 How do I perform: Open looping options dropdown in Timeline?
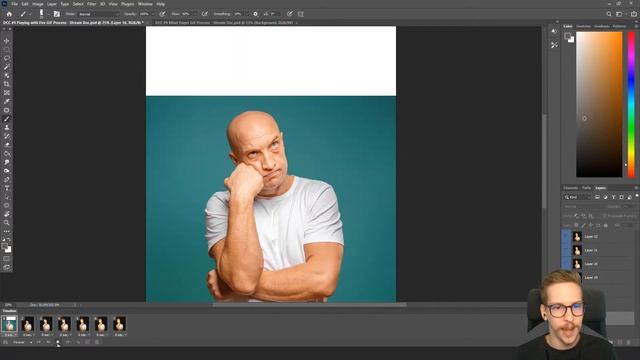(x=22, y=342)
